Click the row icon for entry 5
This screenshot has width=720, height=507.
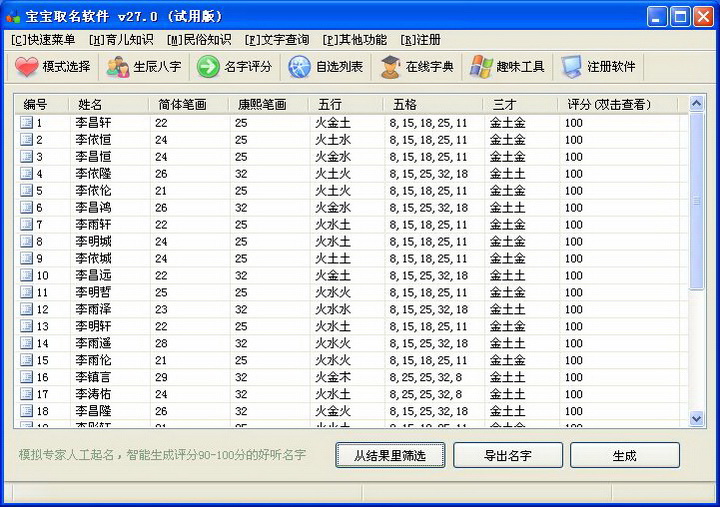(x=27, y=191)
